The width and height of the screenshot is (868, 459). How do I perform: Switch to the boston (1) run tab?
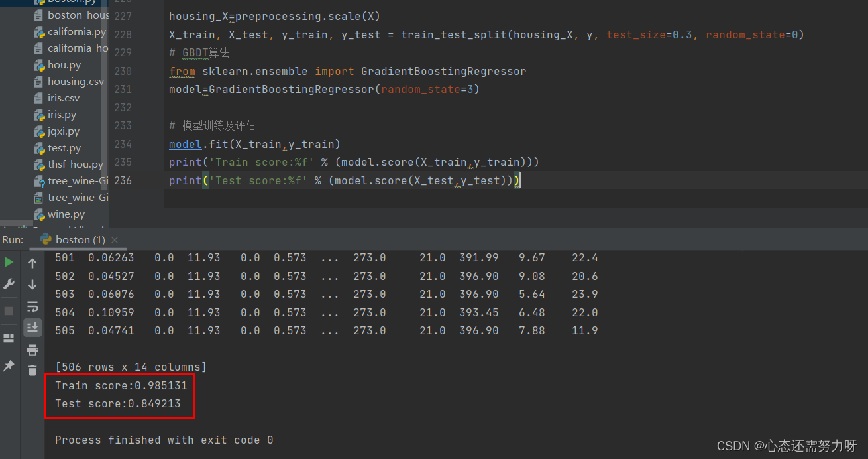[80, 239]
